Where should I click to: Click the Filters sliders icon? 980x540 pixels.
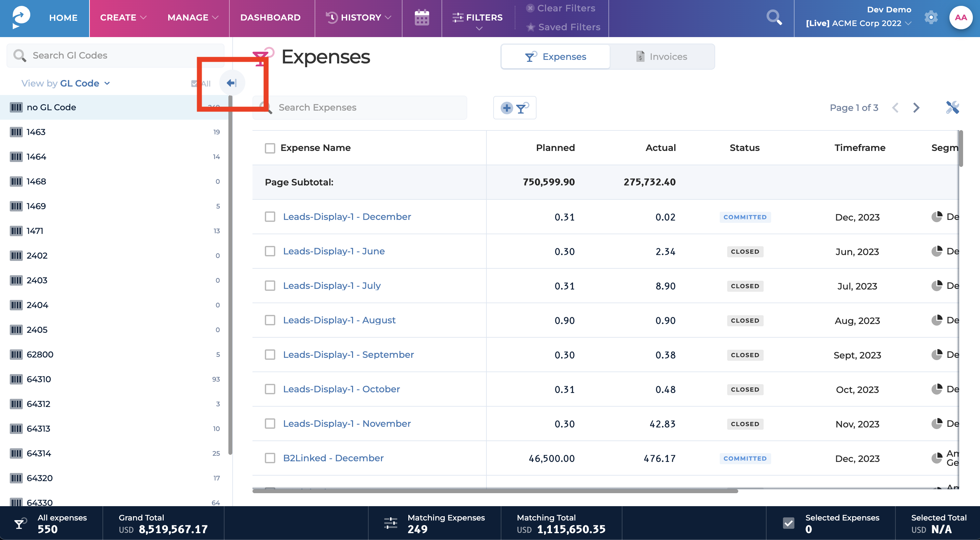(458, 17)
